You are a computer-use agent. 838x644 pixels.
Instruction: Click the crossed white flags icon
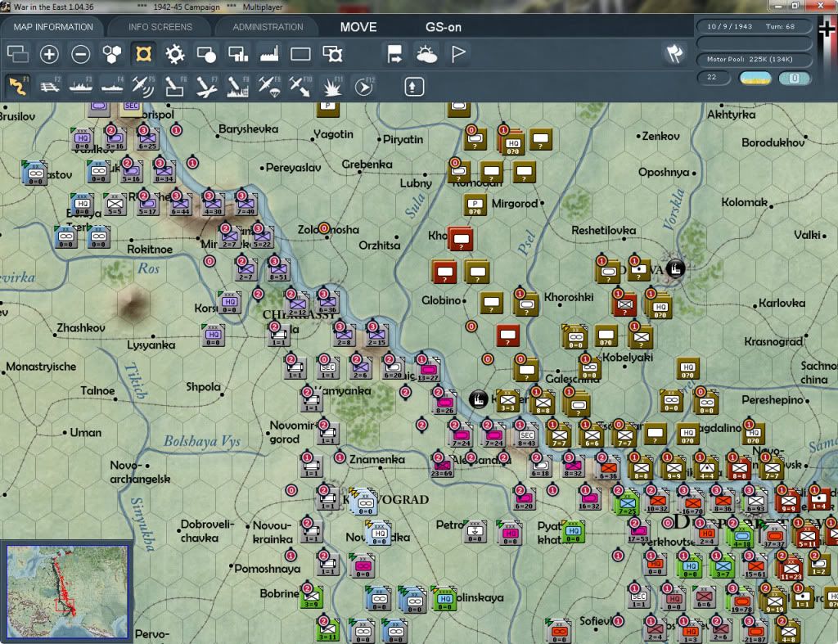674,53
